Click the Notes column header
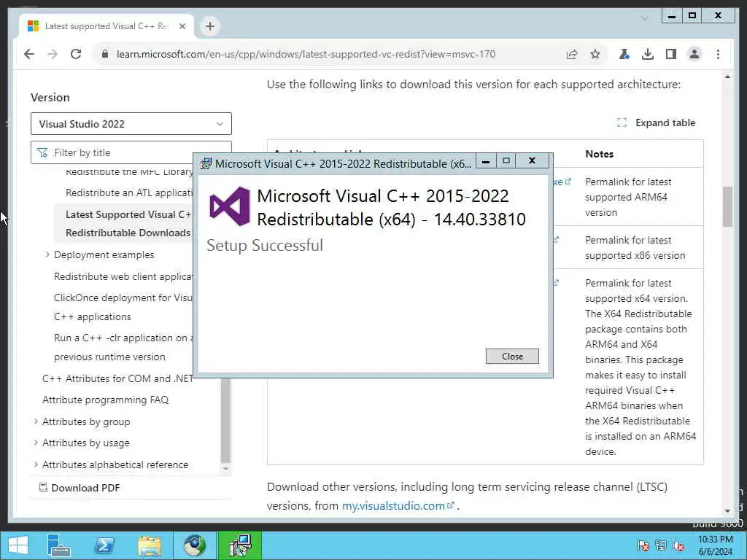The image size is (747, 560). 599,154
